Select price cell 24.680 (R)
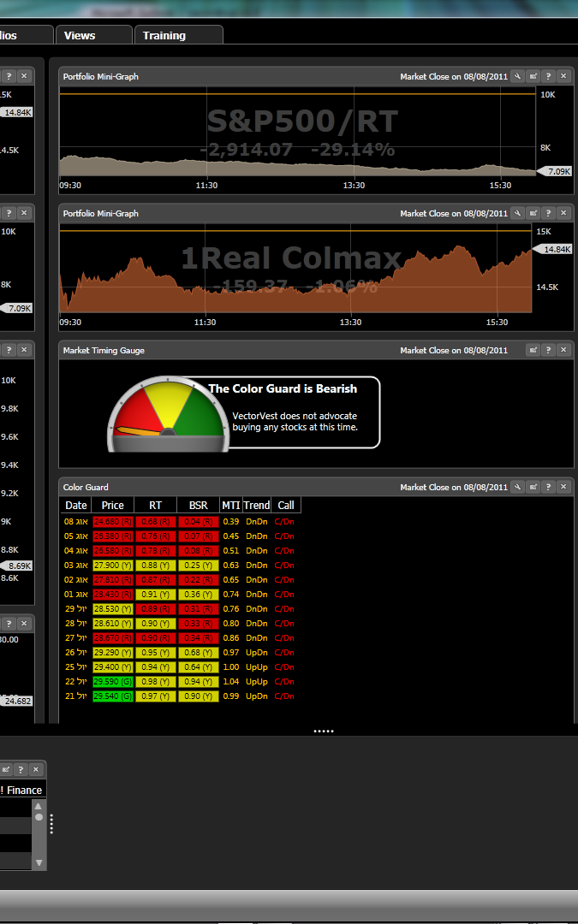The height and width of the screenshot is (924, 578). pyautogui.click(x=113, y=522)
